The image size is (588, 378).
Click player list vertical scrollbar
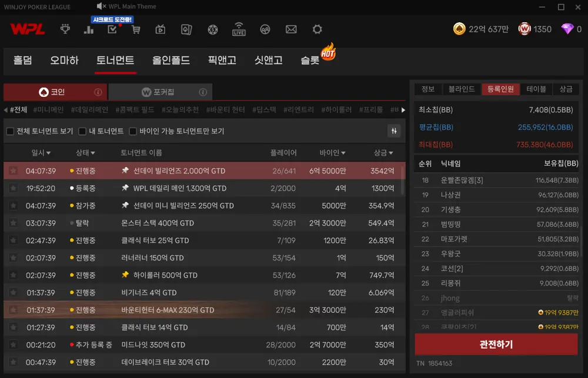pyautogui.click(x=580, y=242)
